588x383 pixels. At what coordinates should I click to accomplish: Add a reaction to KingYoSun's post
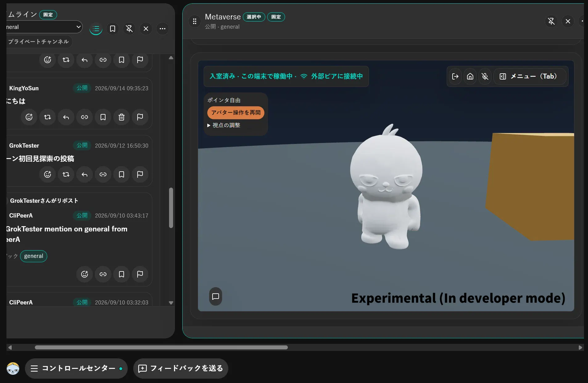coord(29,117)
